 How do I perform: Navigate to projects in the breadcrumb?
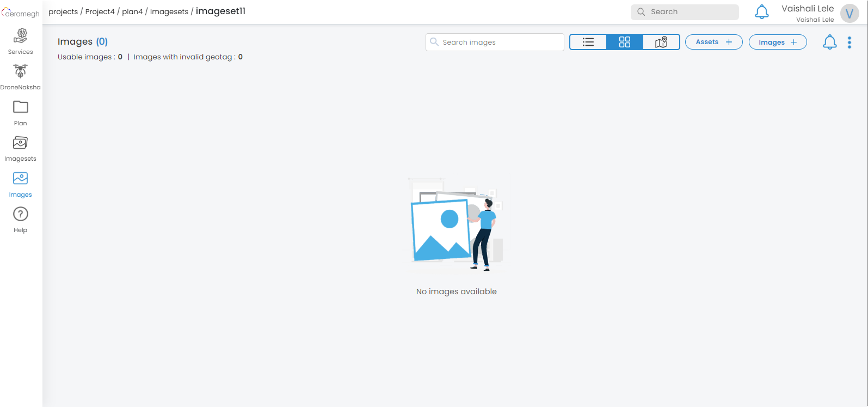(63, 11)
